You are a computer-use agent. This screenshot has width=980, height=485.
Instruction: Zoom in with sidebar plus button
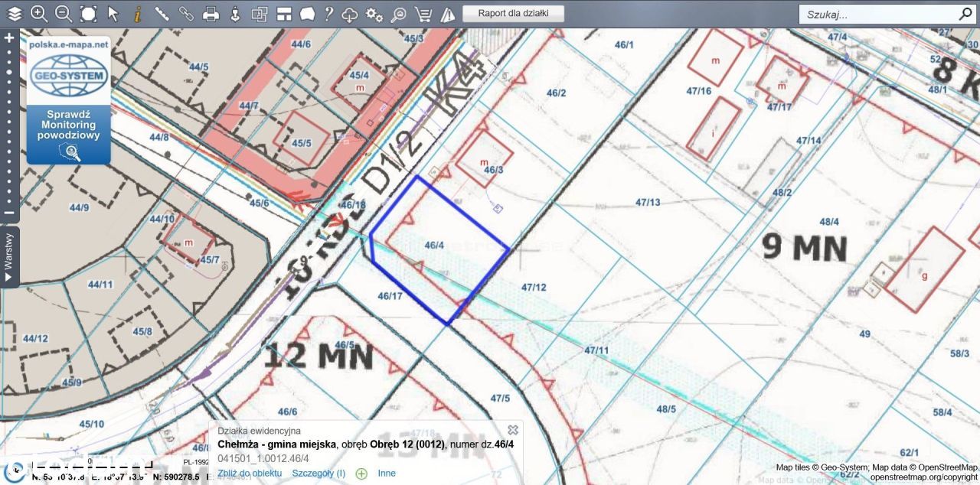pyautogui.click(x=9, y=37)
